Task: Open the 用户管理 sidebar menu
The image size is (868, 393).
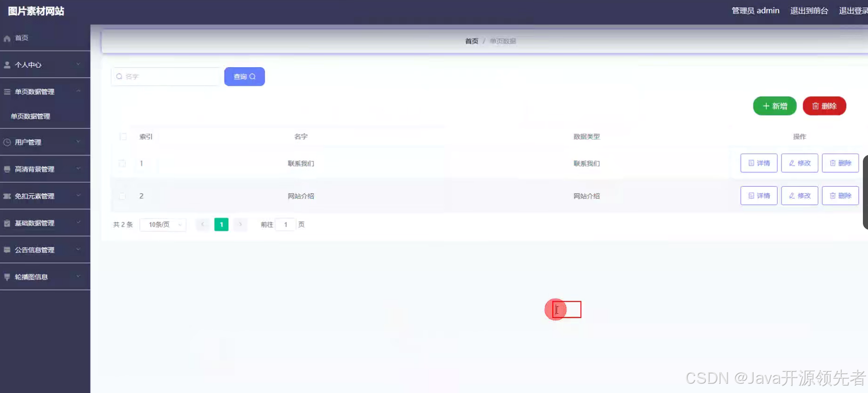Action: 45,142
